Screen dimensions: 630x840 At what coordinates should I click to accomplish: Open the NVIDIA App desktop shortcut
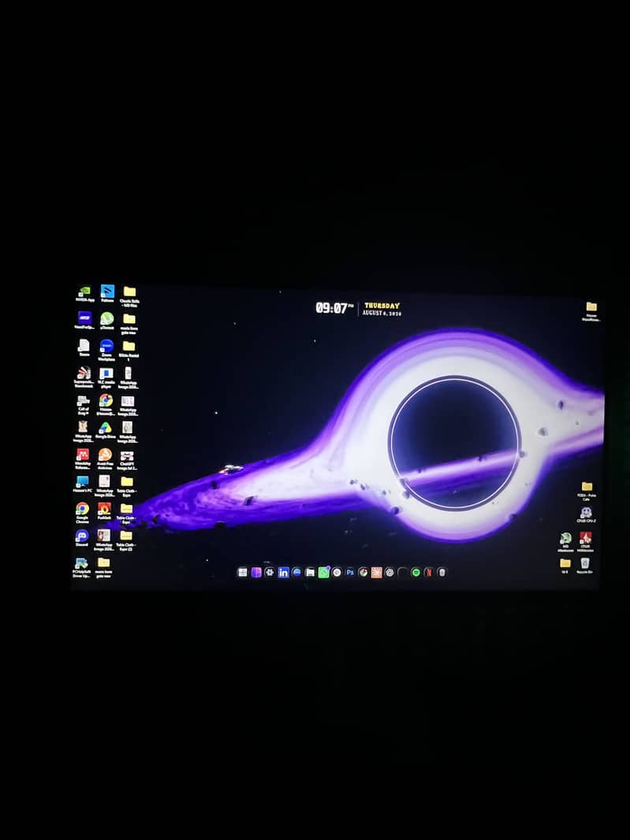point(84,294)
